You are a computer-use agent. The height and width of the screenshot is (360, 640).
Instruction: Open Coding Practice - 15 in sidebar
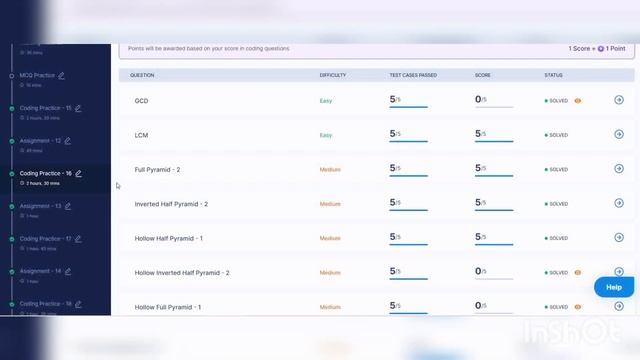(45, 108)
